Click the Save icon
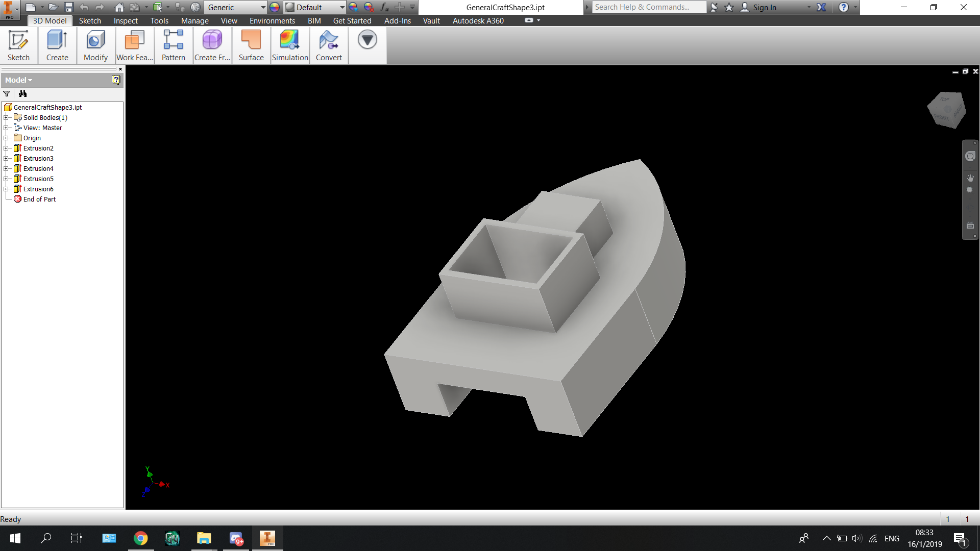The image size is (980, 551). click(69, 7)
